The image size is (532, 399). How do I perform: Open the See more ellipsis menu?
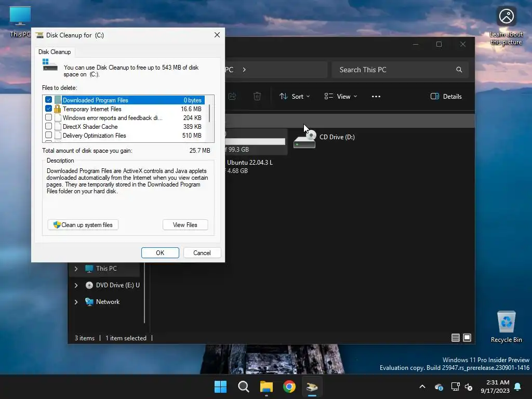point(376,96)
